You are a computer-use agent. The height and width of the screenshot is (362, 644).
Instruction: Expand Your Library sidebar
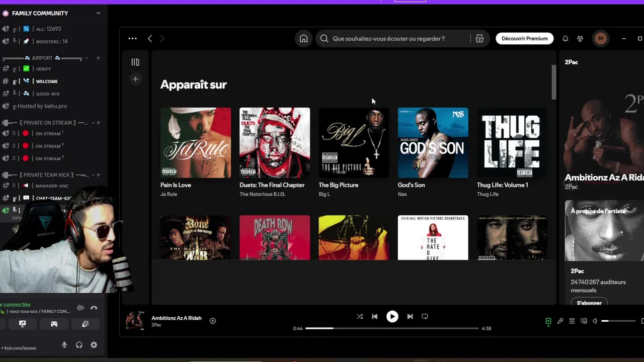135,62
